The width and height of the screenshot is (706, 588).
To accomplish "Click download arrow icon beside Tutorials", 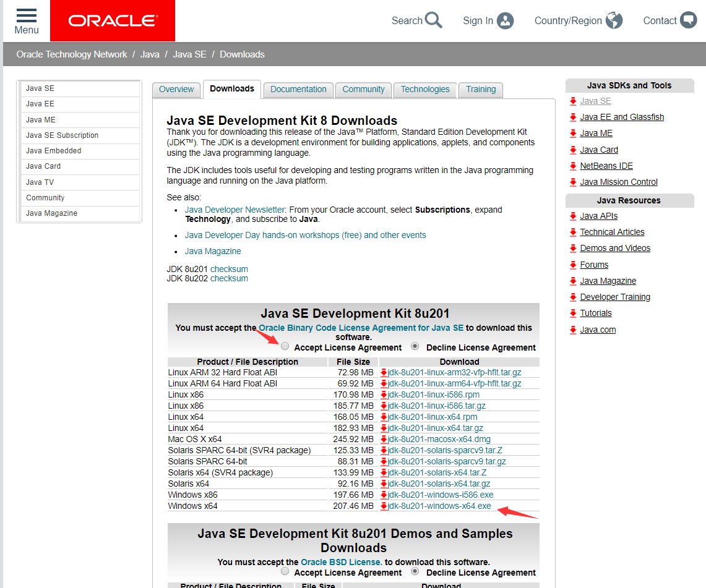I will pyautogui.click(x=573, y=313).
